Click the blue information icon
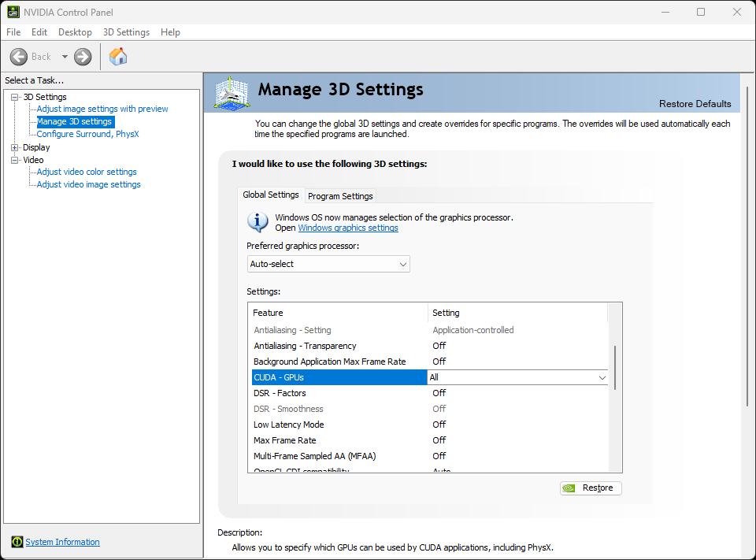756x560 pixels. pyautogui.click(x=258, y=222)
